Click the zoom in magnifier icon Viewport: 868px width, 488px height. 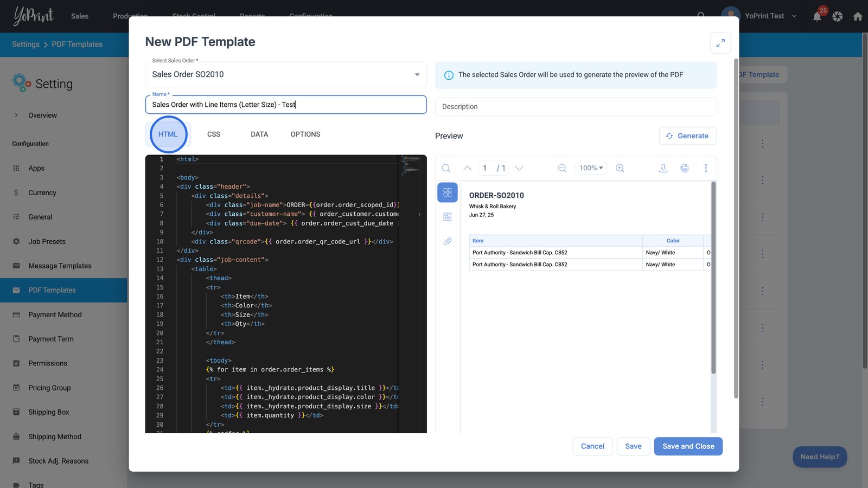tap(620, 168)
